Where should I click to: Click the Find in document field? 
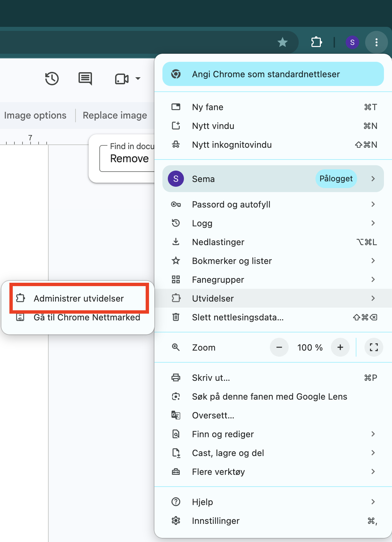coord(127,158)
